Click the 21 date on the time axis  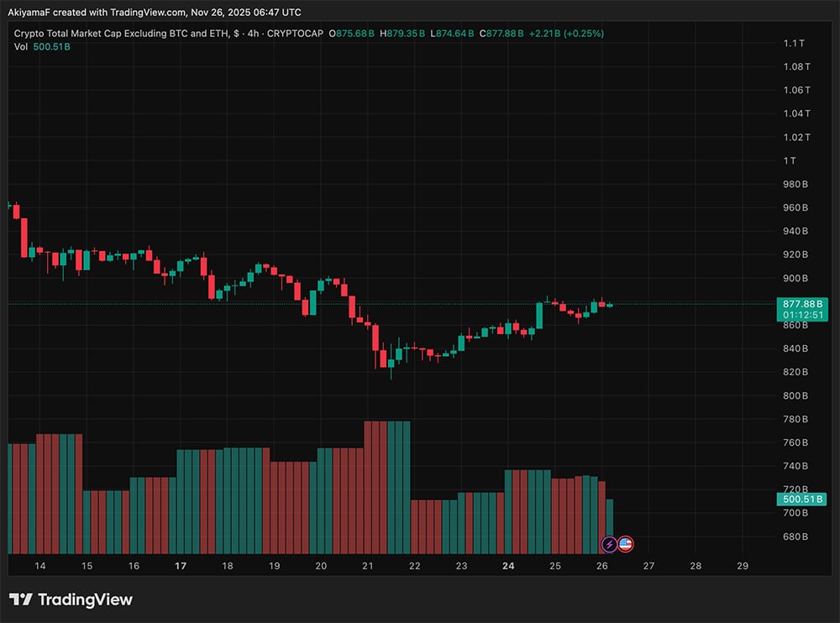pos(367,566)
